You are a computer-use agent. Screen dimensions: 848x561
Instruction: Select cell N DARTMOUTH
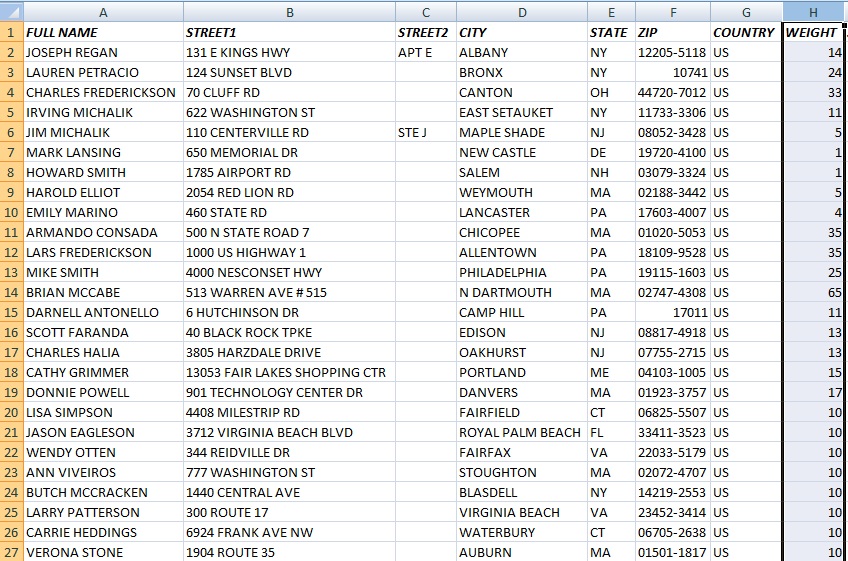522,293
